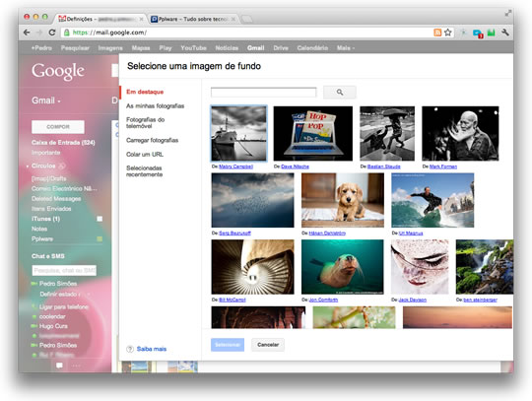
Task: Click the help question mark icon
Action: 130,349
